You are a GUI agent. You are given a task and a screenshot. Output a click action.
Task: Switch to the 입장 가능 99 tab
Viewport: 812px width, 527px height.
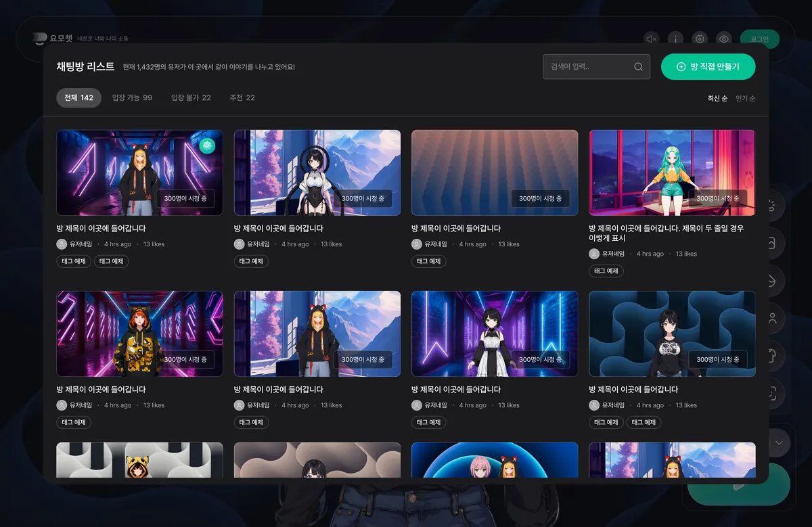[132, 97]
